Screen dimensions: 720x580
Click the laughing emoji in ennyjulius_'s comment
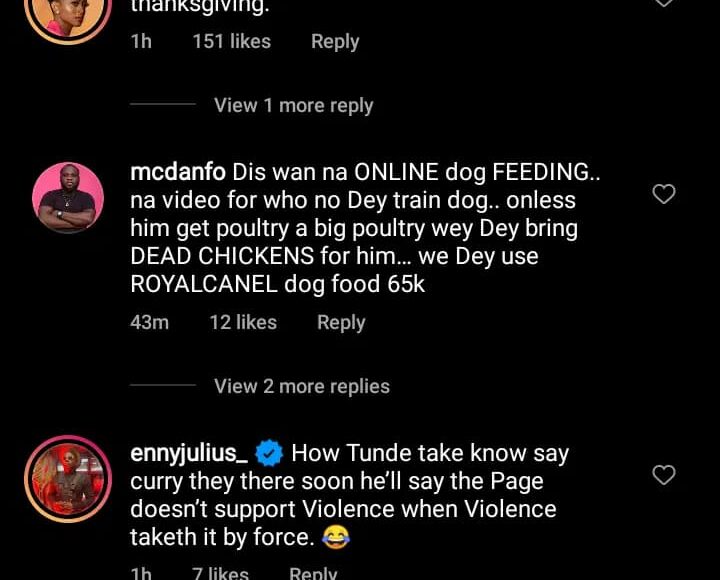pos(337,538)
